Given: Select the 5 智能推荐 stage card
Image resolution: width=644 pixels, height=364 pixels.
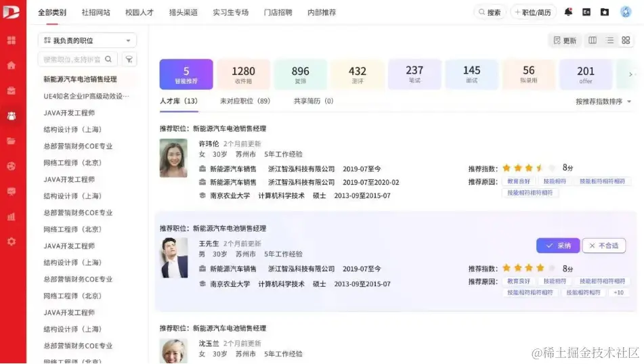Looking at the screenshot, I should (186, 74).
